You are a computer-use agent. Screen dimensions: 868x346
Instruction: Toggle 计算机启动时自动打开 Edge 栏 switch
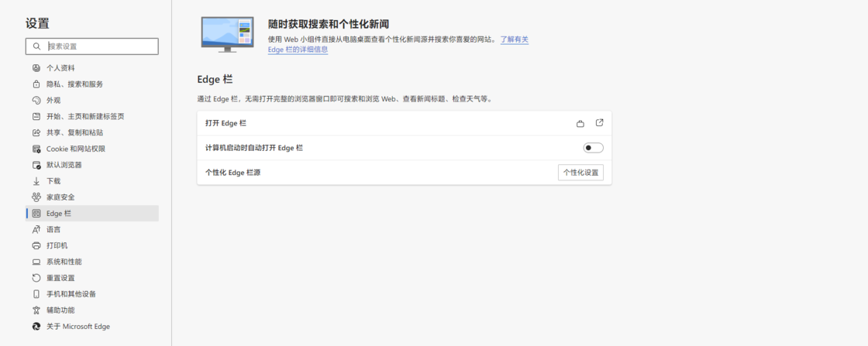(593, 148)
